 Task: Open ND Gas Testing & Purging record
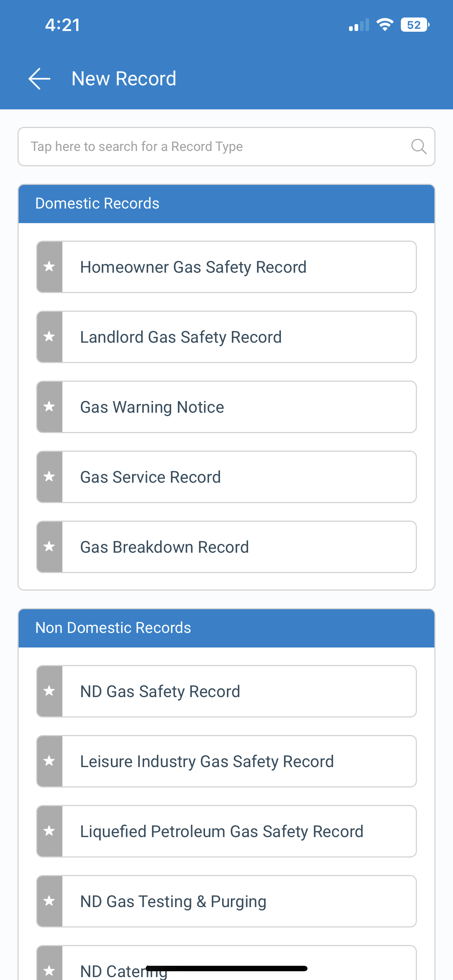pyautogui.click(x=238, y=901)
